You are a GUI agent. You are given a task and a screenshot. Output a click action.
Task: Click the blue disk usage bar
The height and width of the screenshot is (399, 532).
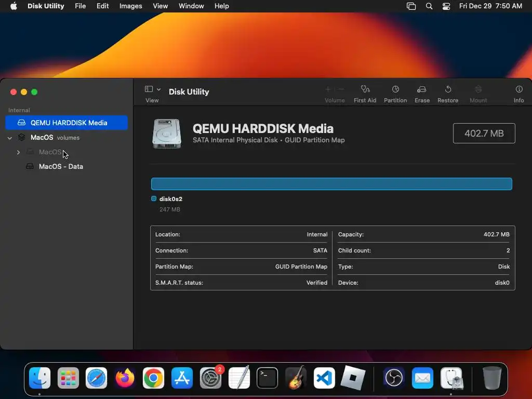tap(331, 184)
